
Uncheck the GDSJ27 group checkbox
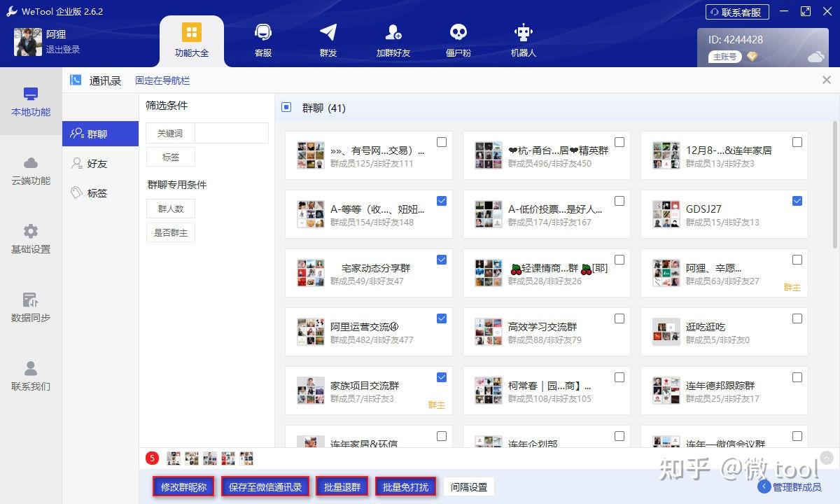point(797,201)
